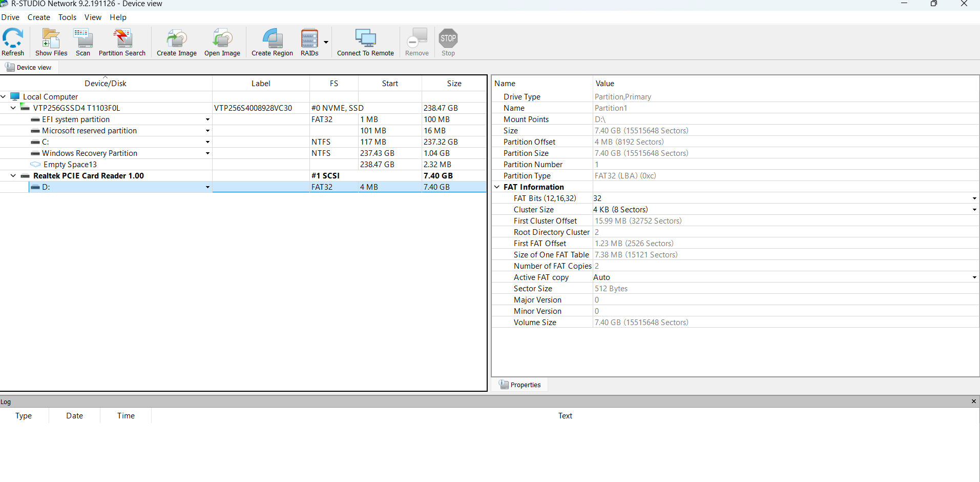Click the Partition Type FAT32 (LBA) value
The width and height of the screenshot is (980, 482).
[625, 176]
